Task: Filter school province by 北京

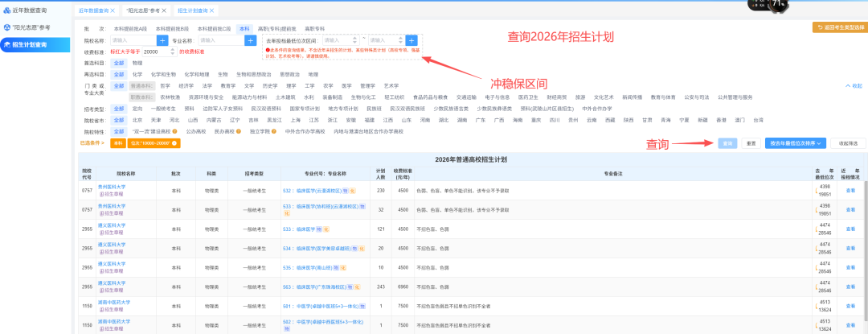Action: coord(138,120)
